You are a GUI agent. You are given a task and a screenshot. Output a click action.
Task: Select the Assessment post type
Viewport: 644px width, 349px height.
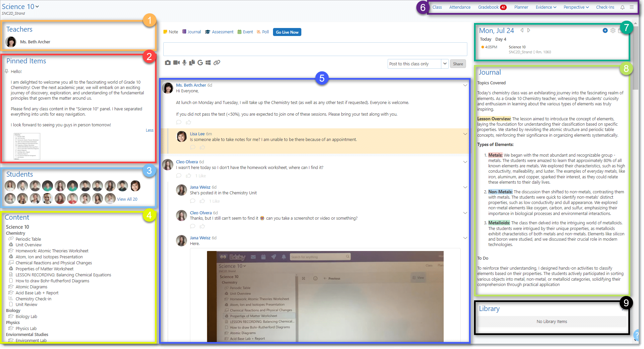click(219, 32)
